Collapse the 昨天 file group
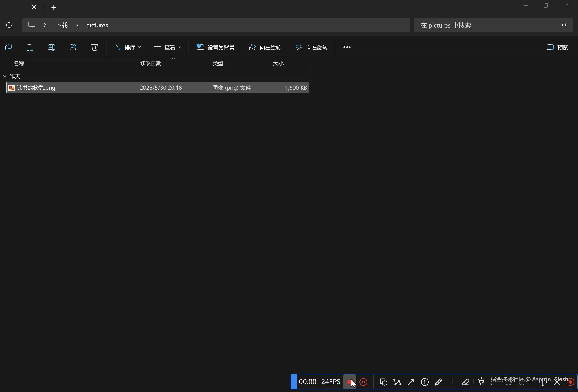578x392 pixels. tap(5, 76)
